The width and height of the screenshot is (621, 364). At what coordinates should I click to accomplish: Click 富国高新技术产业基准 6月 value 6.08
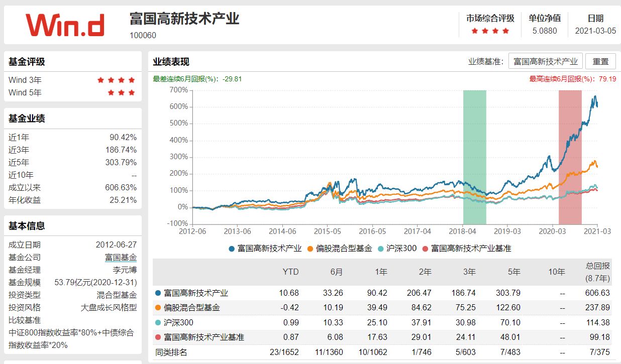coord(336,337)
